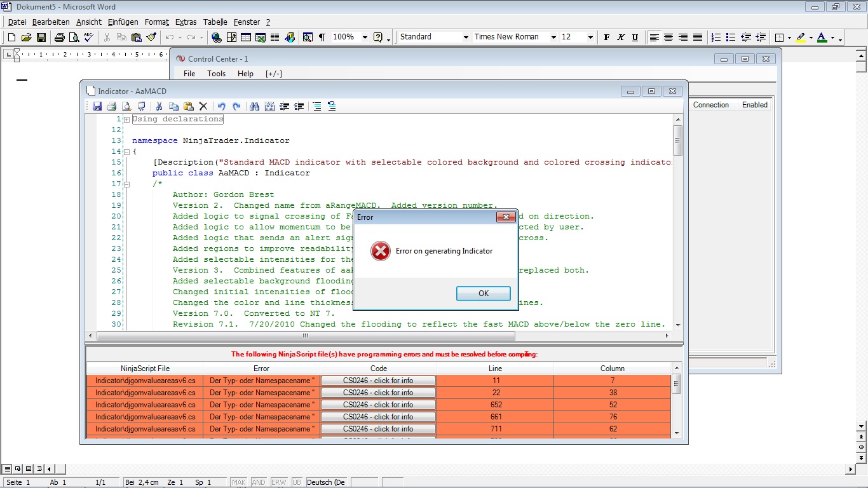
Task: Open the font size 12 dropdown
Action: 590,37
